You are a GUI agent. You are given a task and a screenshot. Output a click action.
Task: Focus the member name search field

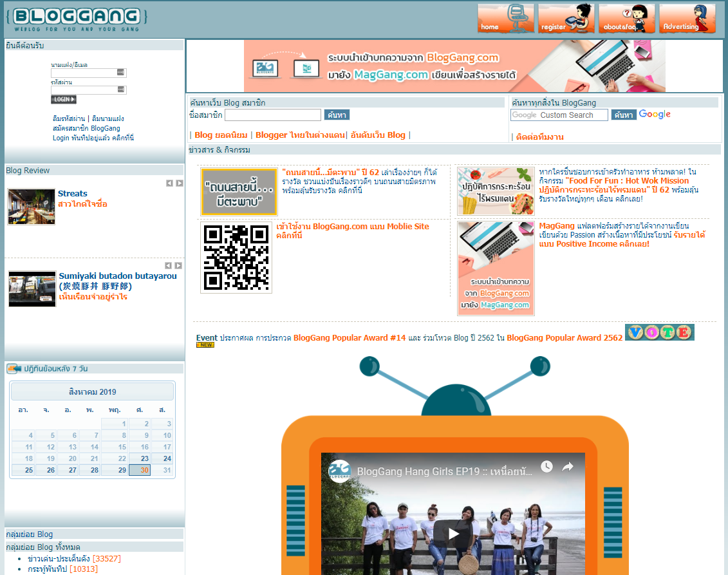[x=273, y=115]
